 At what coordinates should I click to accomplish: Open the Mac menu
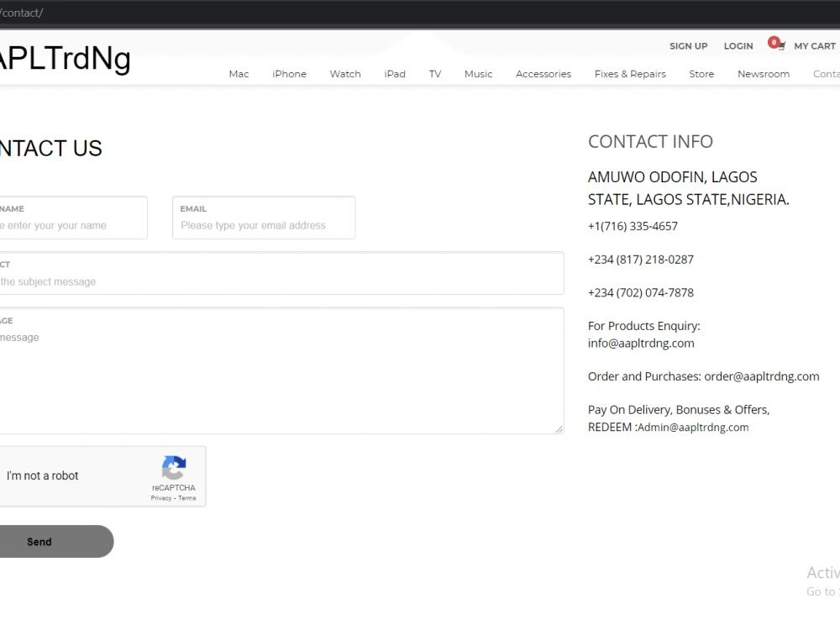tap(239, 74)
